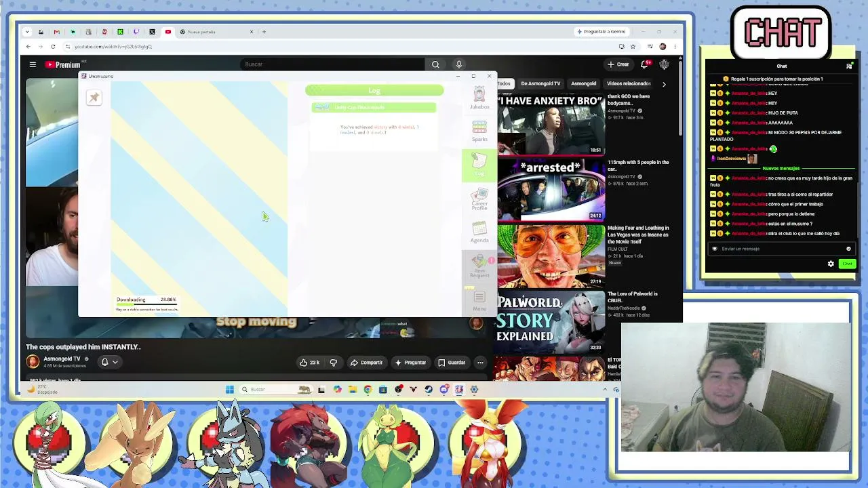
Task: Open Asmongold TV channel avatar
Action: click(33, 362)
